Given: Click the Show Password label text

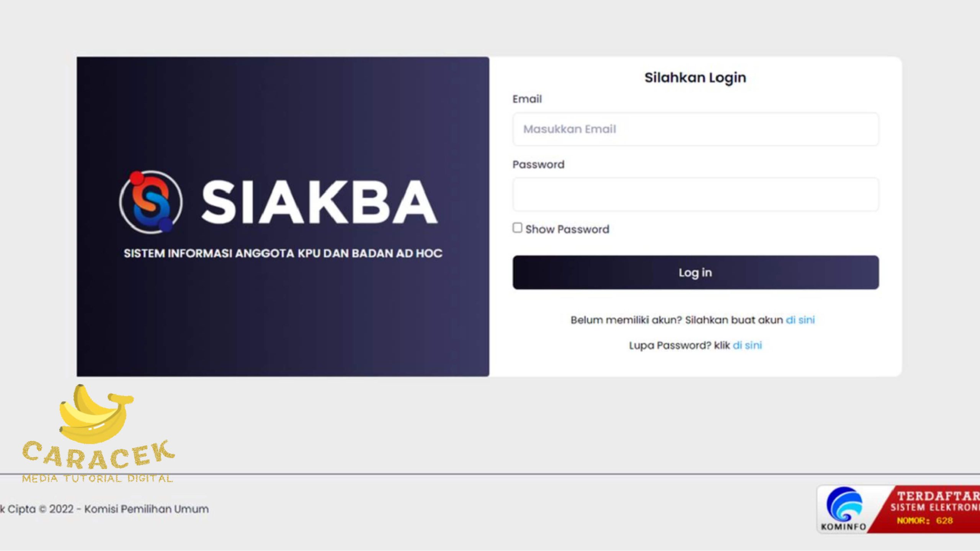Looking at the screenshot, I should pyautogui.click(x=567, y=229).
